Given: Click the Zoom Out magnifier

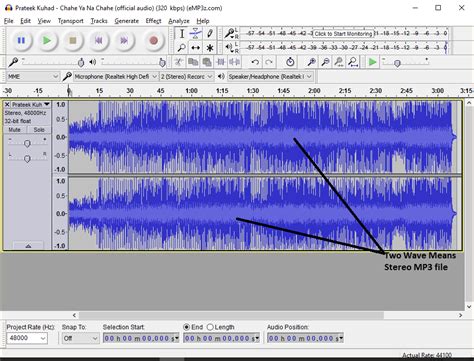Looking at the screenshot, I should point(325,62).
